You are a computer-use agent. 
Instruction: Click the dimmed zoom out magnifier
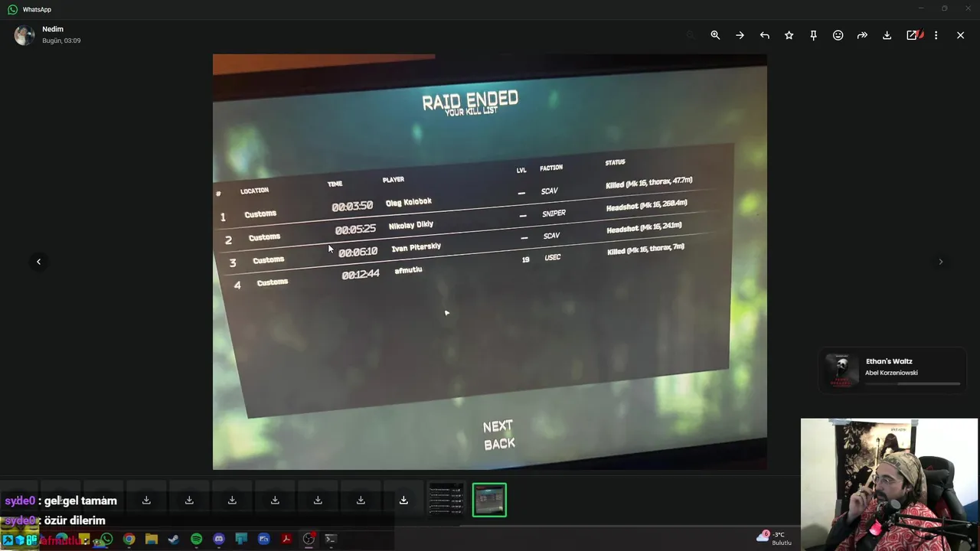(x=691, y=35)
